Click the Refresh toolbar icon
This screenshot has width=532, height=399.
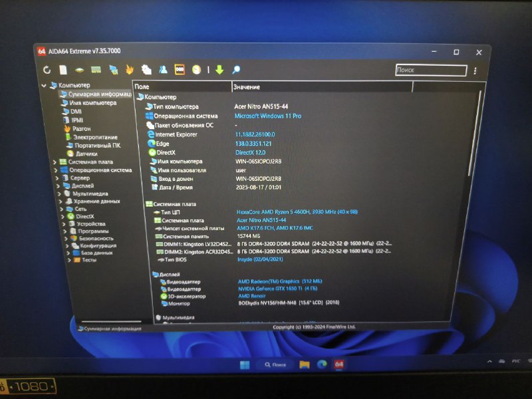47,70
